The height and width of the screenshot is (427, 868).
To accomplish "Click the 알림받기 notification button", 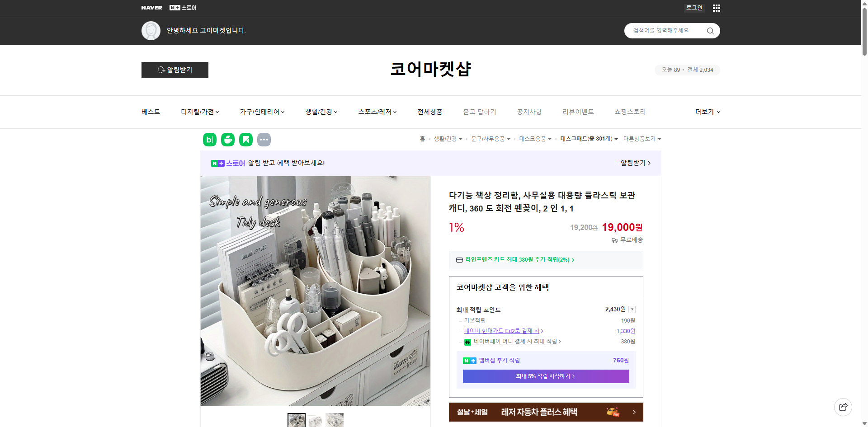I will (x=175, y=70).
